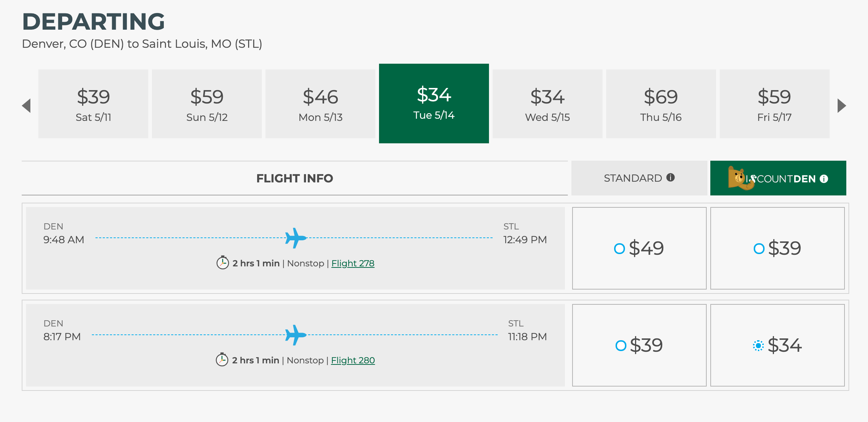Select $49 Standard fare for Flight 278

point(620,249)
